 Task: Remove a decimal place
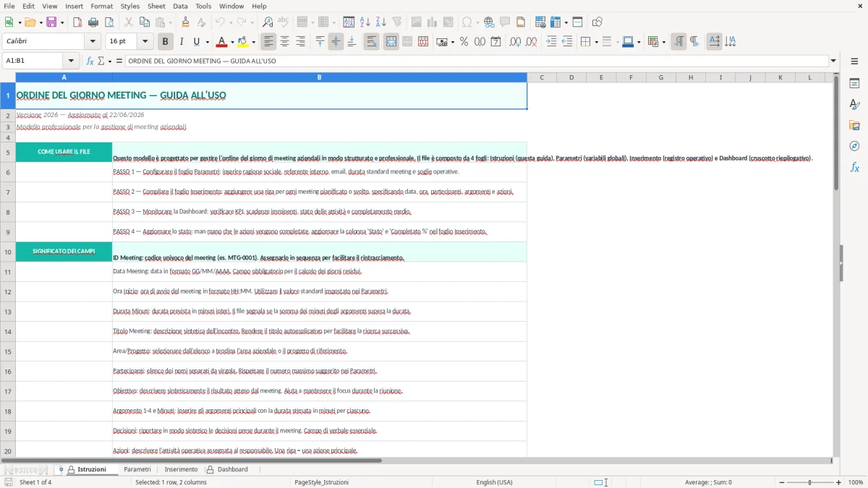531,42
